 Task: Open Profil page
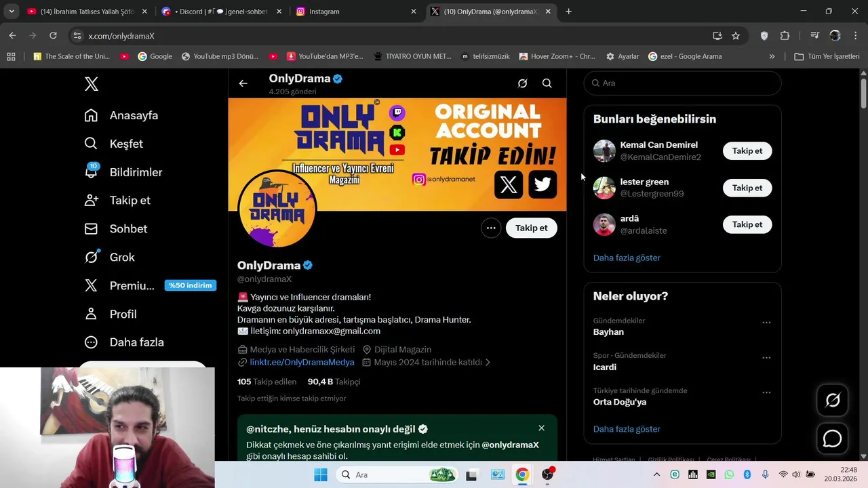click(111, 314)
